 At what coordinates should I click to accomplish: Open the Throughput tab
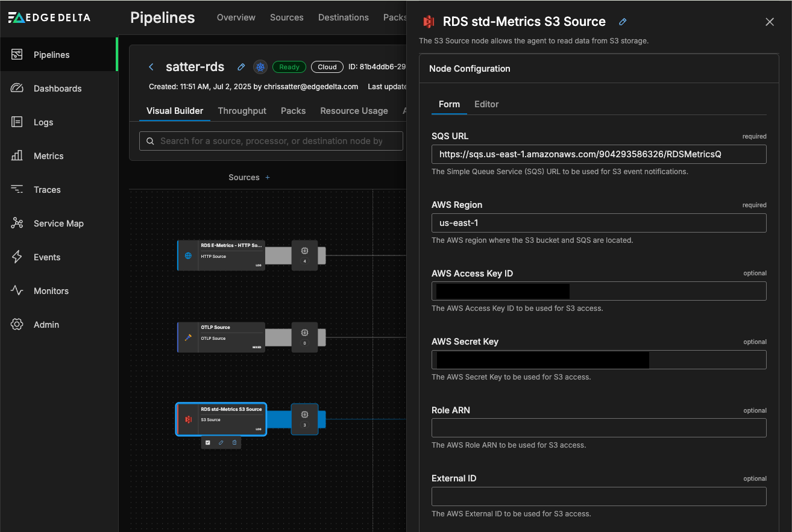click(x=242, y=111)
